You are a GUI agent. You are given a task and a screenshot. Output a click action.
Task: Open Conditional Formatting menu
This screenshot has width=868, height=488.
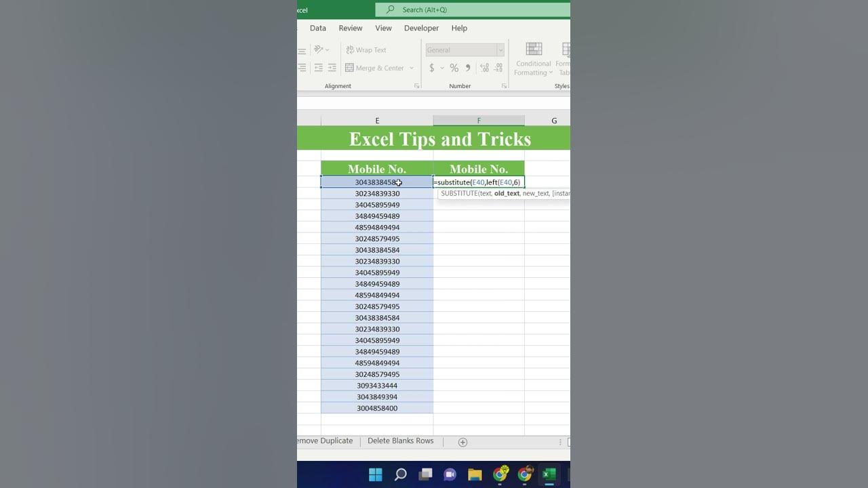pos(534,60)
